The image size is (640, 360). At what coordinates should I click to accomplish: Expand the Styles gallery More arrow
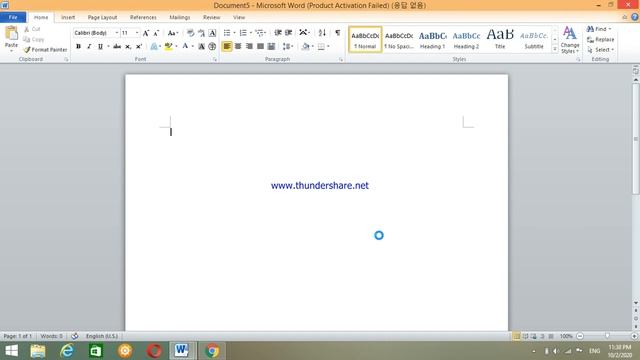pyautogui.click(x=555, y=49)
